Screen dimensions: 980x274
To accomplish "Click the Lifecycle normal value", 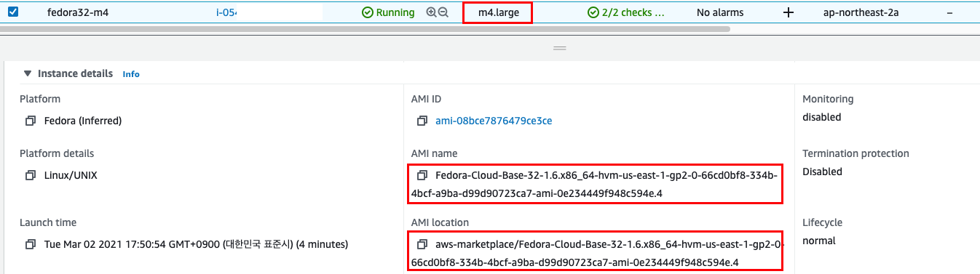I will pyautogui.click(x=819, y=241).
